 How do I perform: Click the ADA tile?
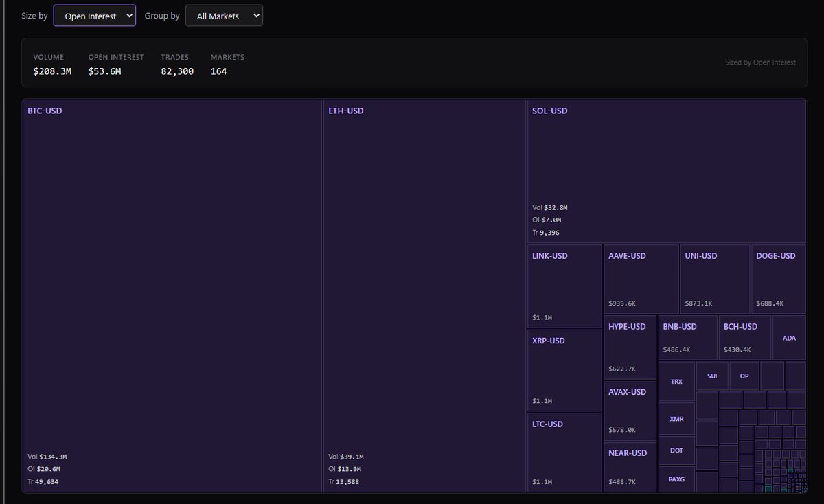click(x=789, y=338)
